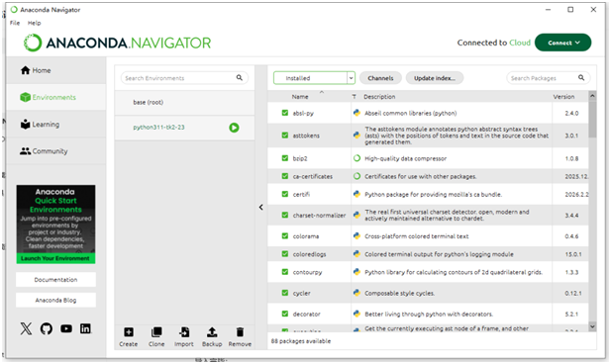Toggle the decorator package checkbox

[x=285, y=314]
